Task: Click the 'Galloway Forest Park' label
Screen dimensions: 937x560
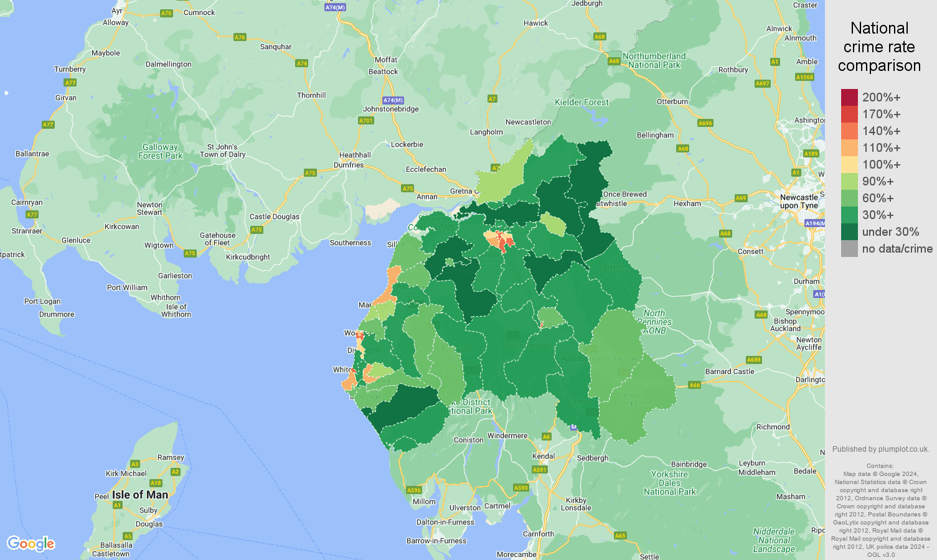Action: [x=160, y=151]
